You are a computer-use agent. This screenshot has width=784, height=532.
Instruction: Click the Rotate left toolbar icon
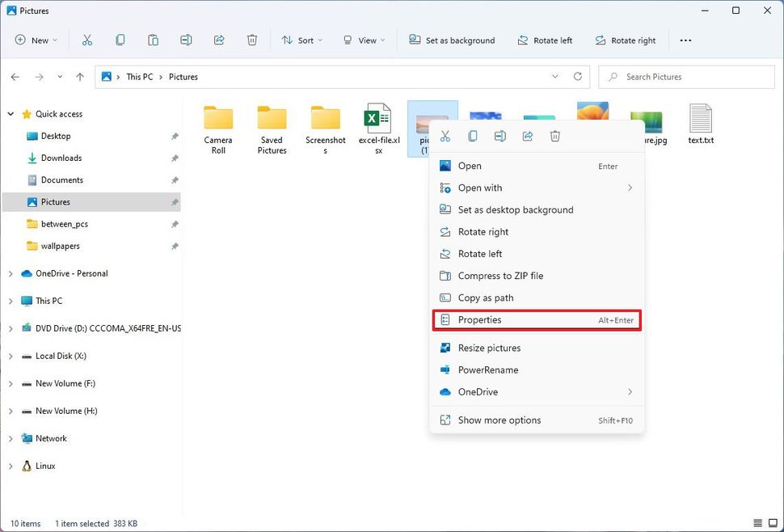click(x=545, y=40)
